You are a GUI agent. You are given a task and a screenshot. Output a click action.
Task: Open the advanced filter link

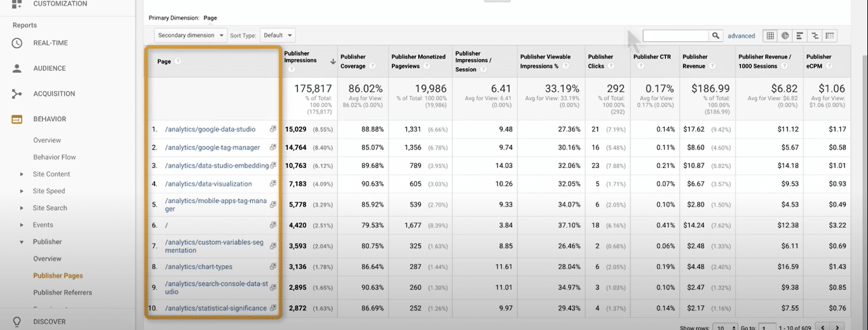pos(741,36)
